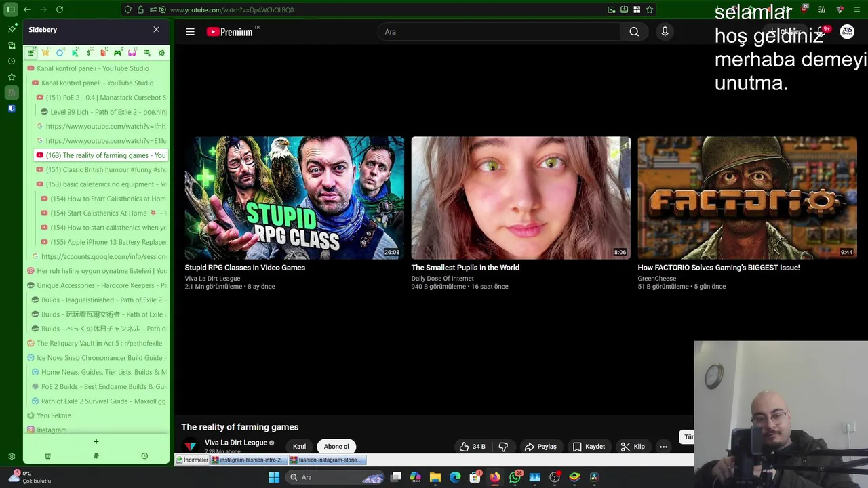Select the Level 99 Lich poe.ninja tab
Screen dimensions: 868x488
pyautogui.click(x=103, y=112)
